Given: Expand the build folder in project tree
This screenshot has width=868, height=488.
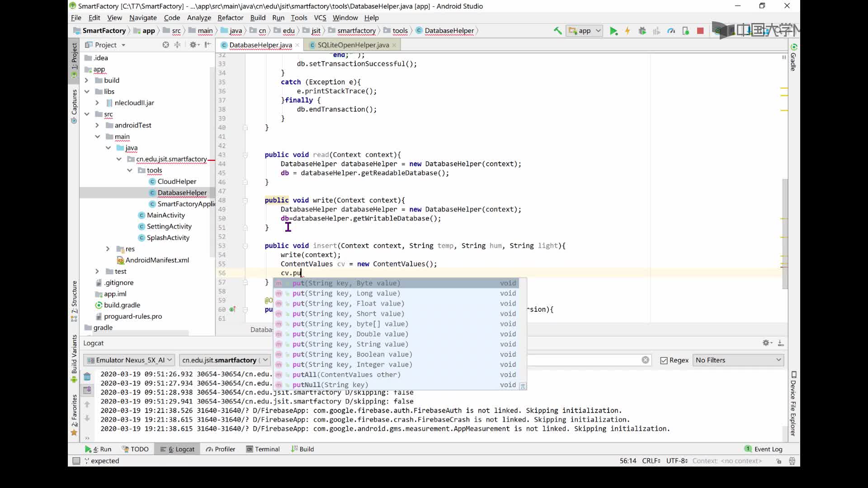Looking at the screenshot, I should coord(86,80).
